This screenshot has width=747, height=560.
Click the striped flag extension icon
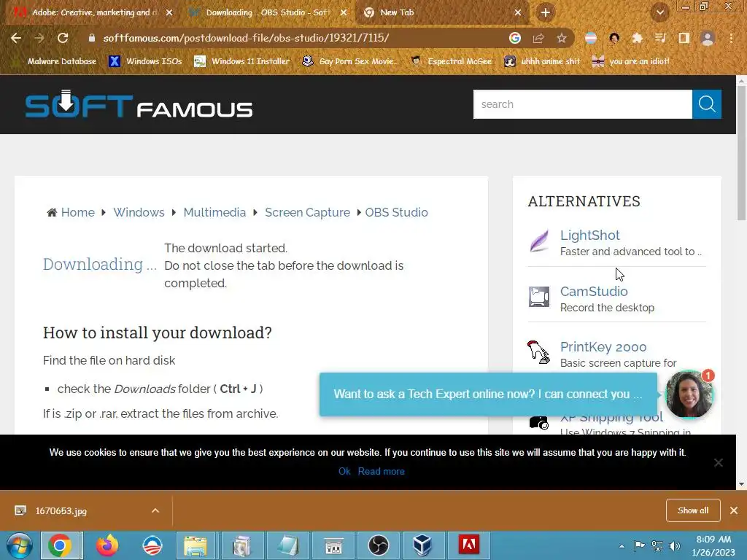coord(590,38)
